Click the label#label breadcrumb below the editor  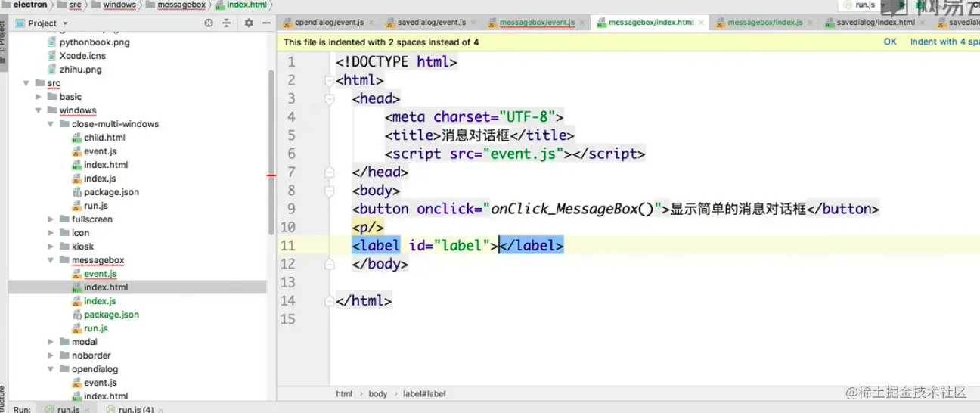coord(424,393)
